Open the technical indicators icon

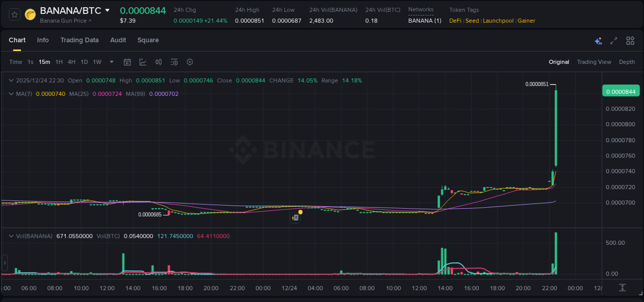(143, 62)
